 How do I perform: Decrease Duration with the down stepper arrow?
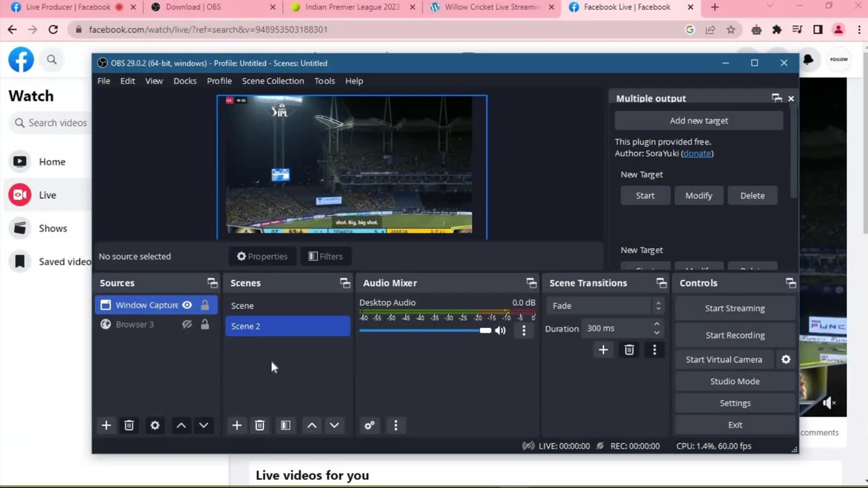point(656,332)
